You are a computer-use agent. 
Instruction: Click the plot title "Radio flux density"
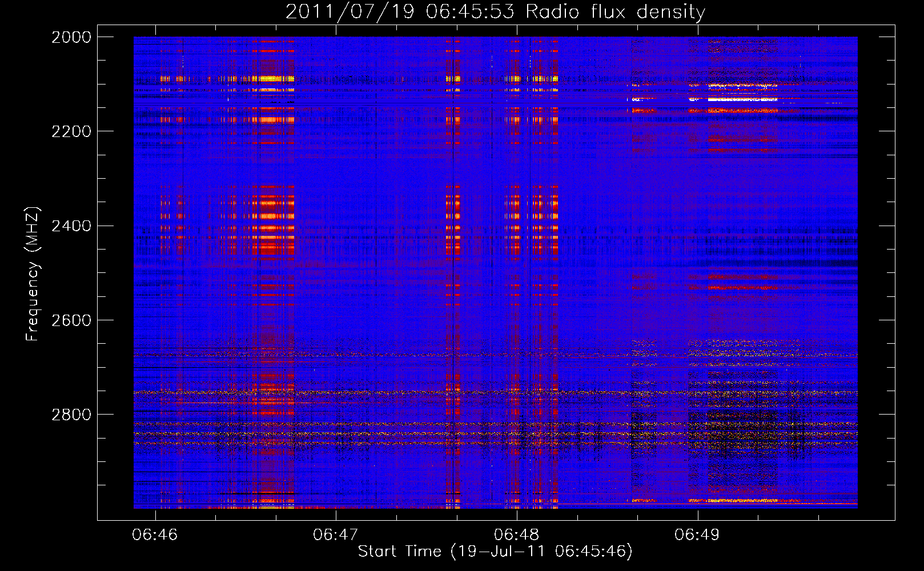click(616, 12)
